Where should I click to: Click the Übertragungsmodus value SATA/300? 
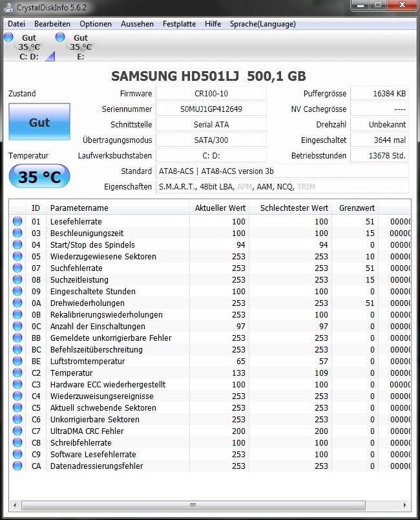211,140
